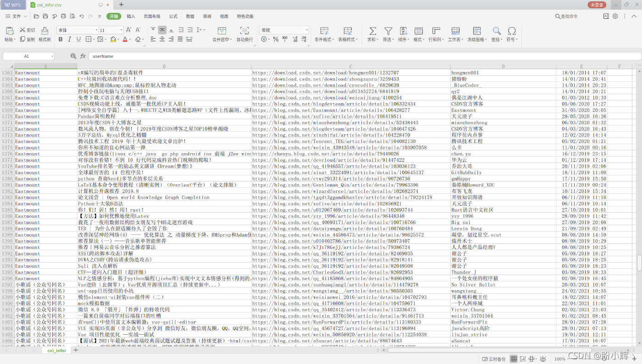Click the Not Logged In (未登录) button

coord(597,5)
